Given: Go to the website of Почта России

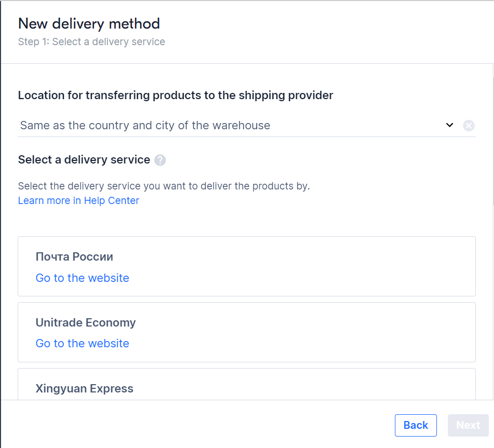Looking at the screenshot, I should pyautogui.click(x=82, y=278).
